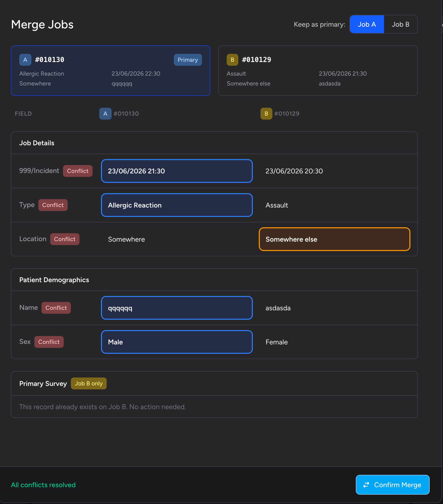Select job card #010130
This screenshot has height=504, width=443.
[111, 71]
